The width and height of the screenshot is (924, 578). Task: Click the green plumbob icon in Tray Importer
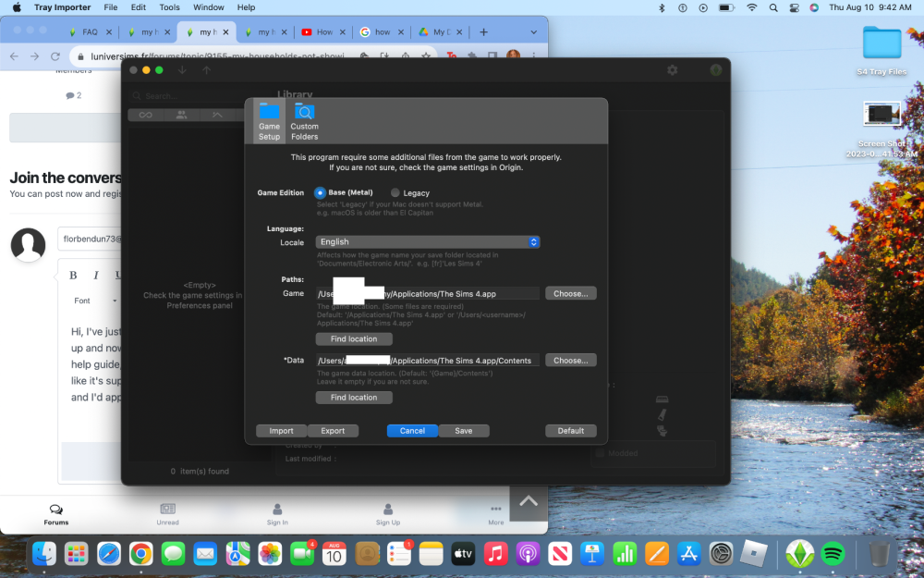click(x=716, y=70)
